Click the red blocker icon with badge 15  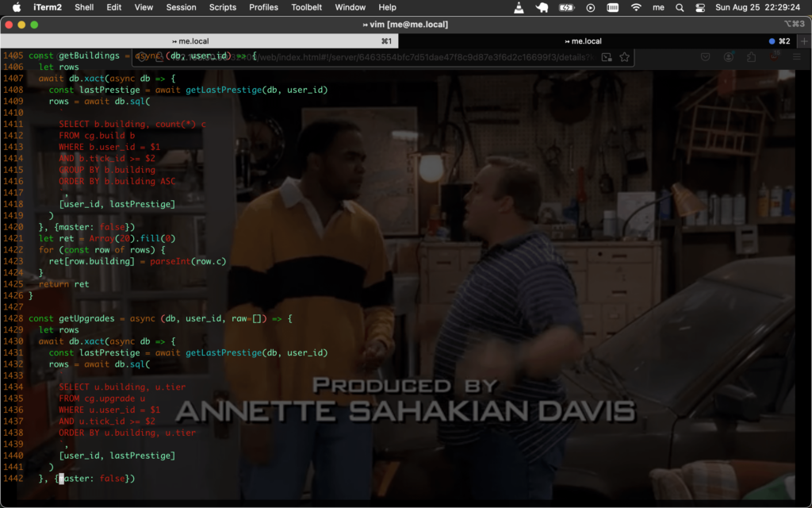tap(775, 56)
